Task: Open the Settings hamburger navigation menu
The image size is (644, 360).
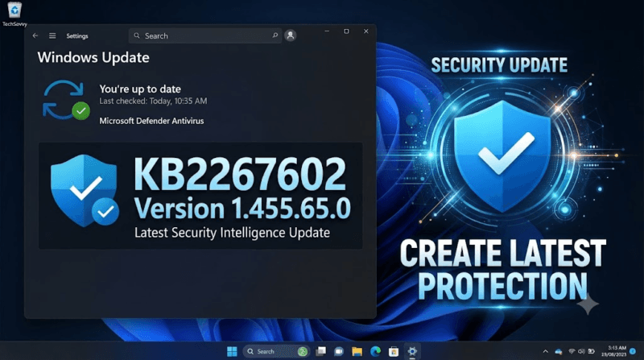Action: [52, 35]
